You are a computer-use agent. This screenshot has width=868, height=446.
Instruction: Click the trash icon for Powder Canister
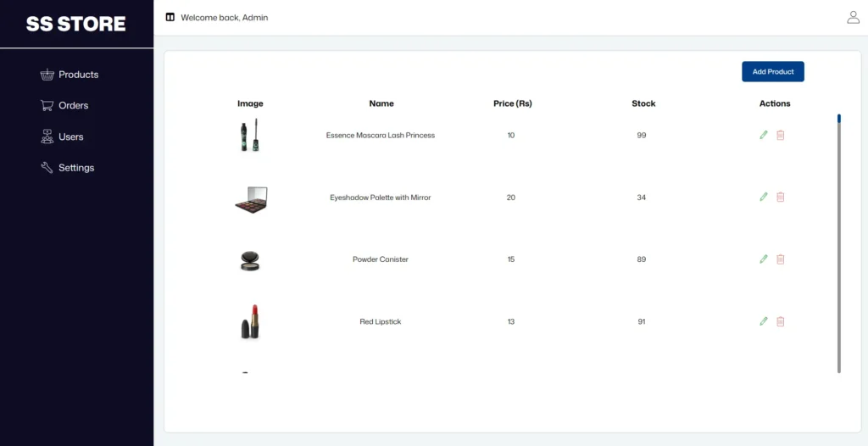pyautogui.click(x=781, y=259)
